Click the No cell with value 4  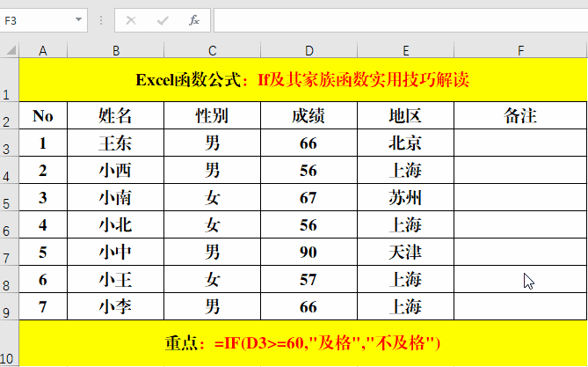pyautogui.click(x=43, y=224)
